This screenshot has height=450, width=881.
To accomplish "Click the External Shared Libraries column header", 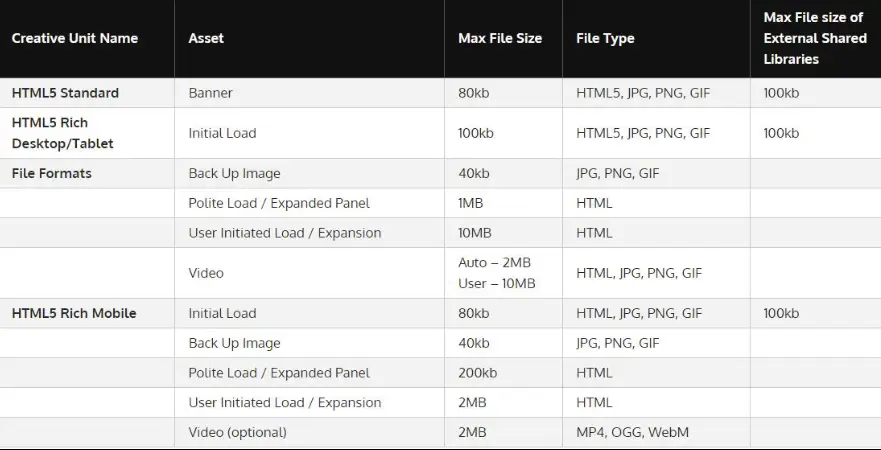I will pos(813,39).
